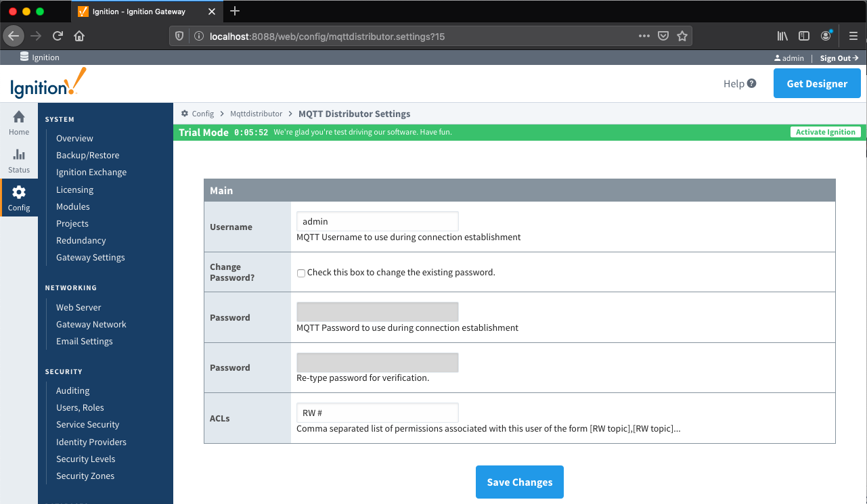This screenshot has height=504, width=867.
Task: Select the Ignition Gateway browser tab
Action: (146, 12)
